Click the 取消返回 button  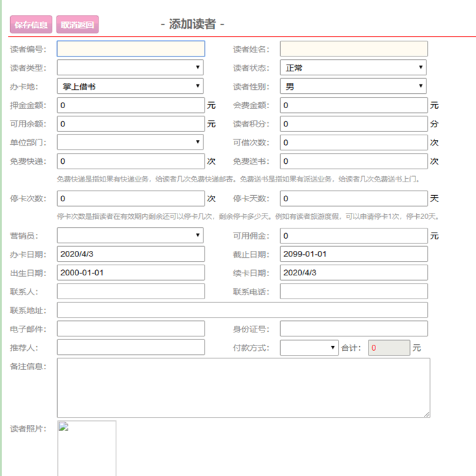(78, 24)
